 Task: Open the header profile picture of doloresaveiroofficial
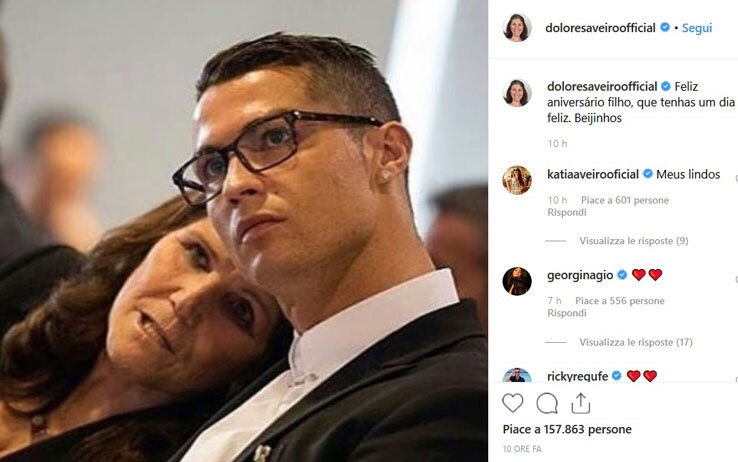[517, 28]
